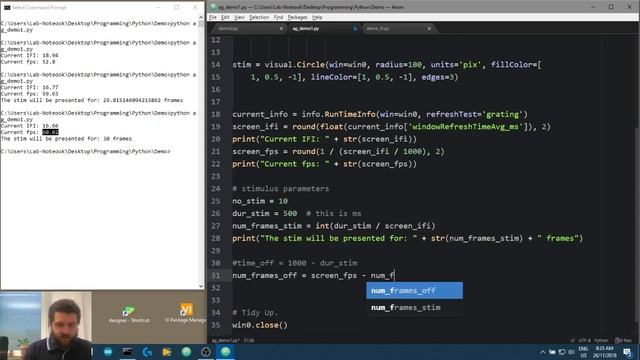The image size is (640, 360).
Task: Open the File menu in Atom
Action: click(x=213, y=17)
